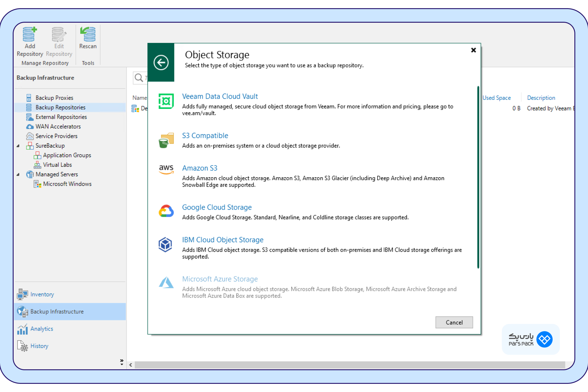This screenshot has width=588, height=392.
Task: Click the Microsoft Windows server icon
Action: [37, 184]
